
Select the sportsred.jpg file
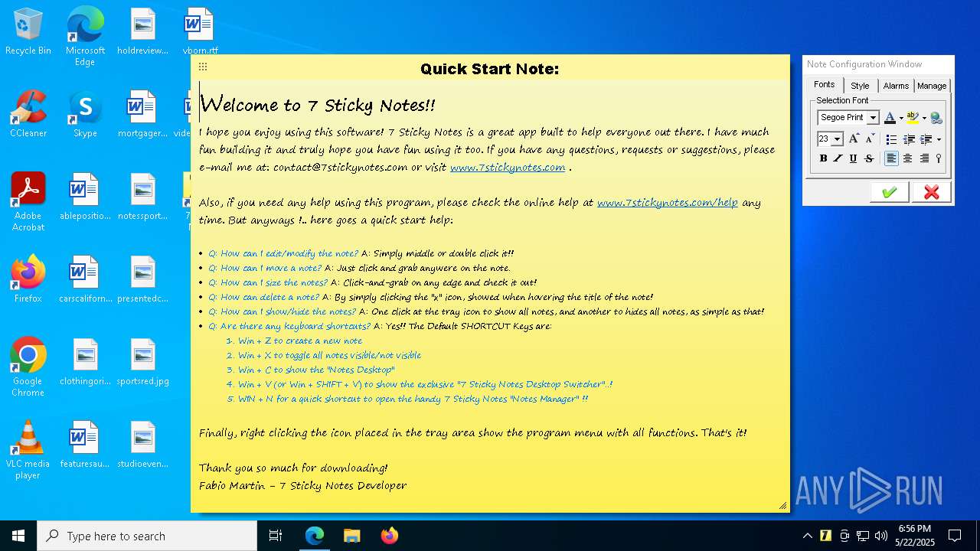click(142, 361)
